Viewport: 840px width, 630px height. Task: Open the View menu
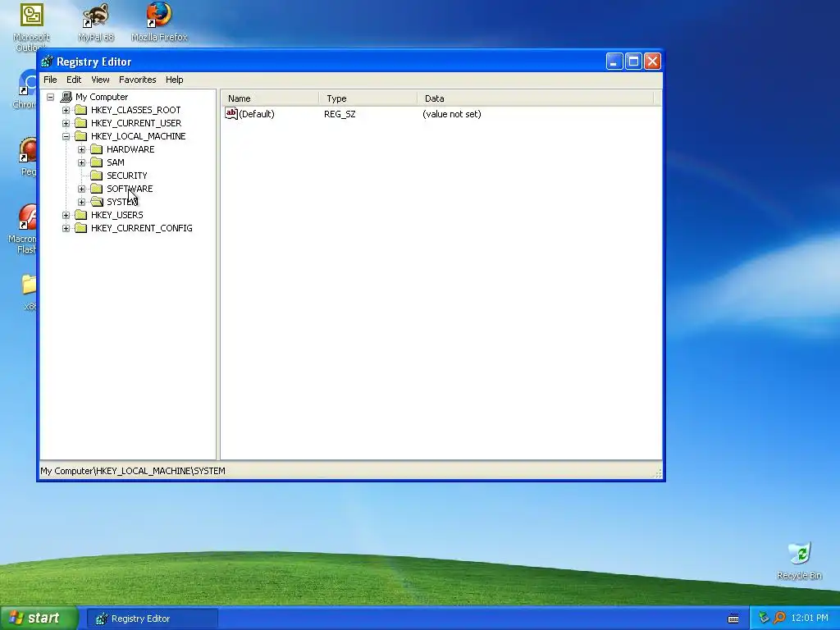click(x=100, y=80)
